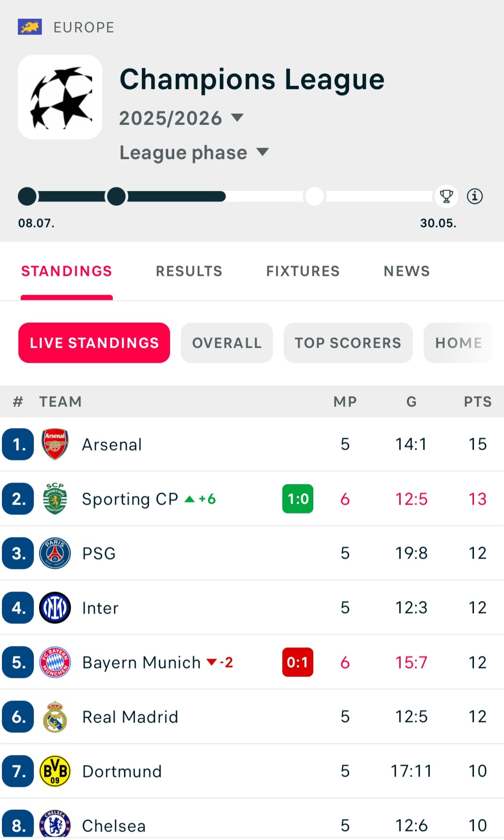Tap the Bayern Munich club crest
Viewport: 504px width, 840px height.
point(55,662)
